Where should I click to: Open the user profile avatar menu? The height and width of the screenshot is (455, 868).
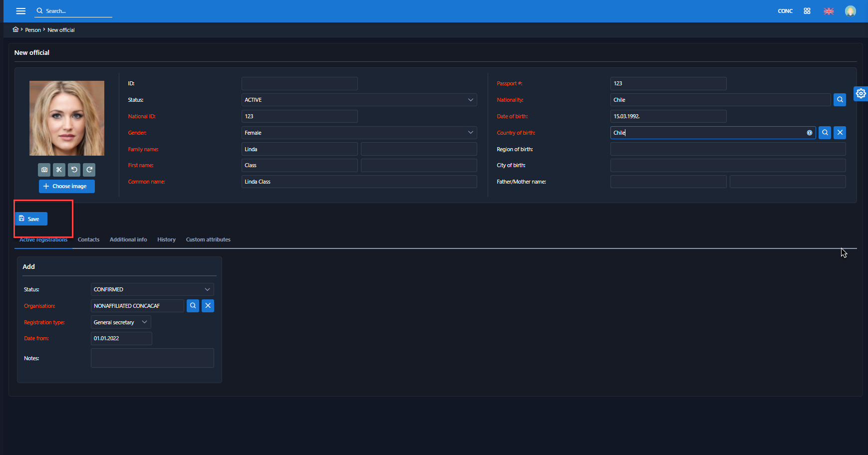coord(851,11)
